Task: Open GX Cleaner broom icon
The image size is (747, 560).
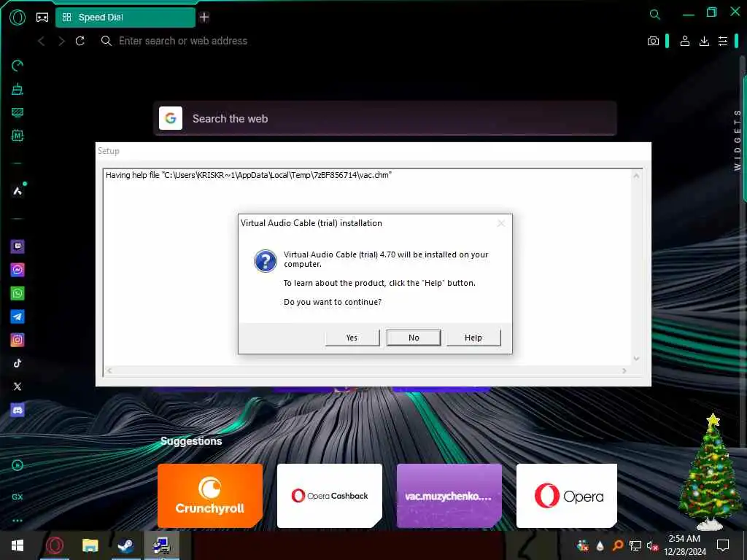Action: [18, 89]
